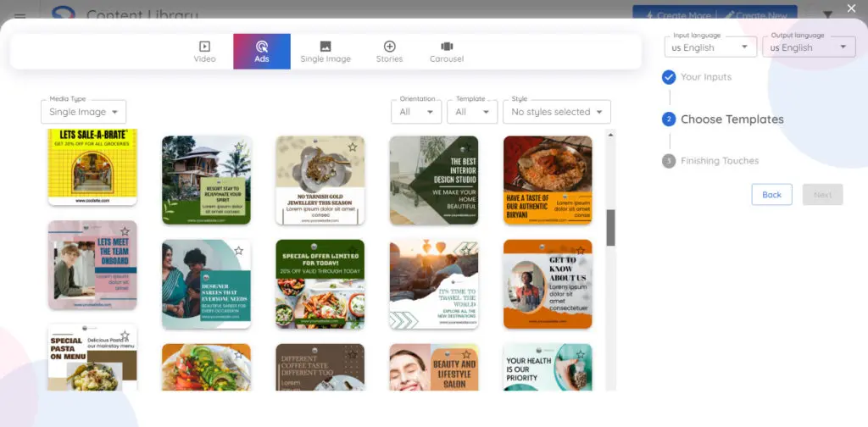Select the Special Pasta On Menu template
The image size is (868, 427).
point(92,358)
